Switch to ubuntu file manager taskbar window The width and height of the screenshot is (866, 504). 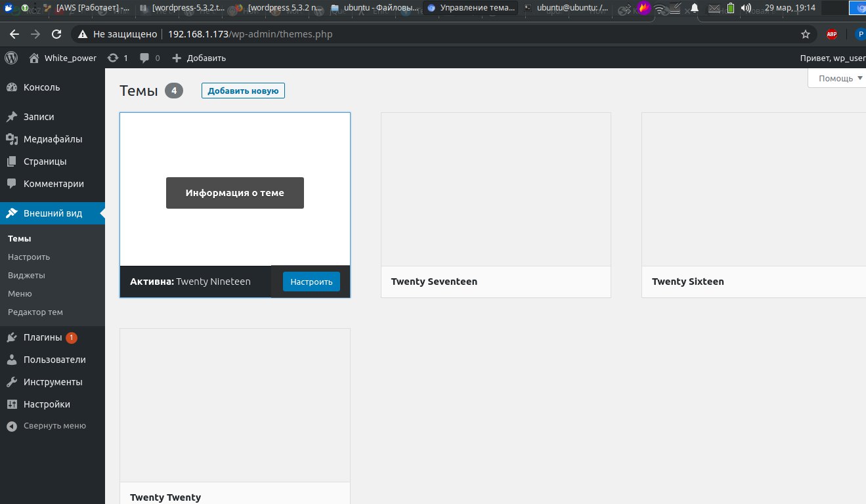[x=374, y=9]
